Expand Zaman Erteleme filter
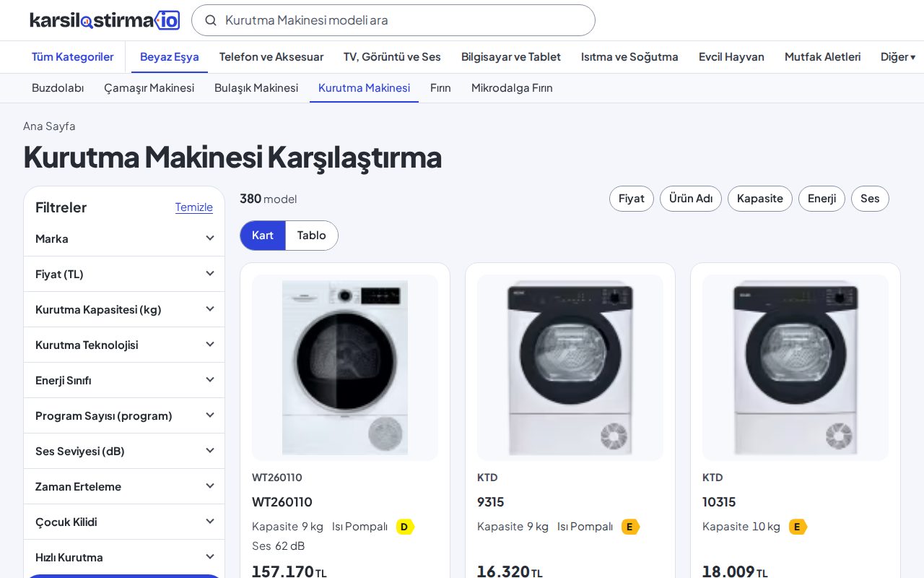The image size is (924, 578). [x=124, y=486]
